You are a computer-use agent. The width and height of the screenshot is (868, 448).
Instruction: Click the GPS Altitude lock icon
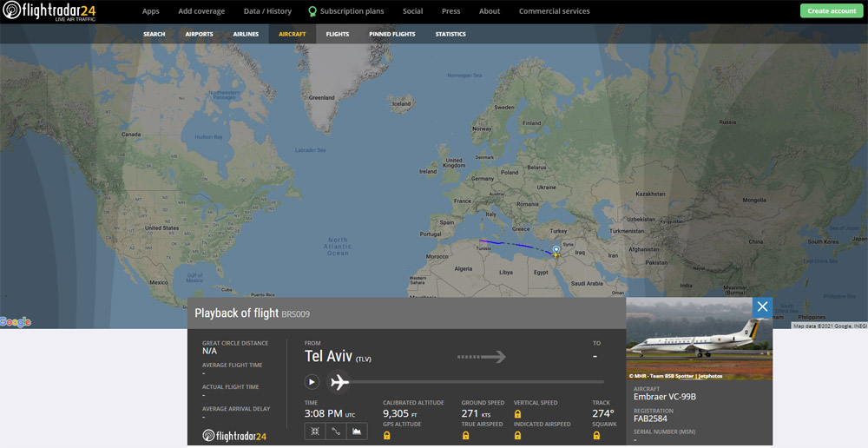[386, 436]
